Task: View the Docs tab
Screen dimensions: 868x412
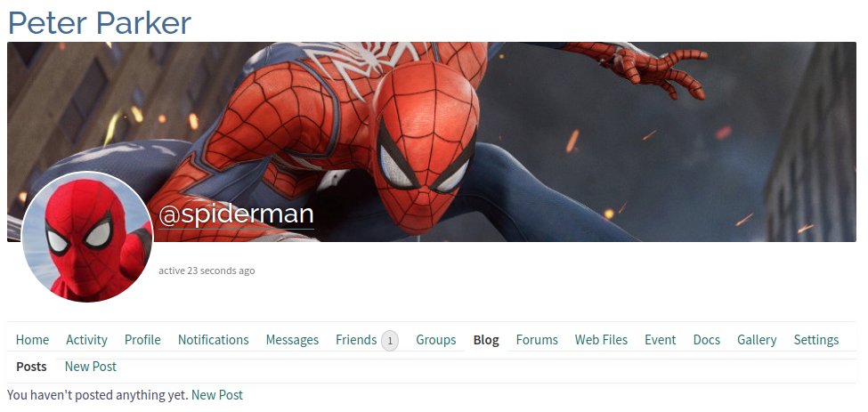Action: coord(706,340)
